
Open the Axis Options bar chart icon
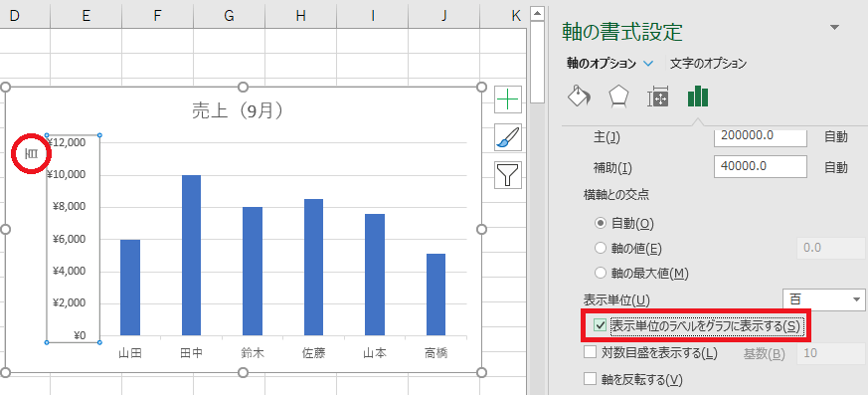tap(698, 97)
